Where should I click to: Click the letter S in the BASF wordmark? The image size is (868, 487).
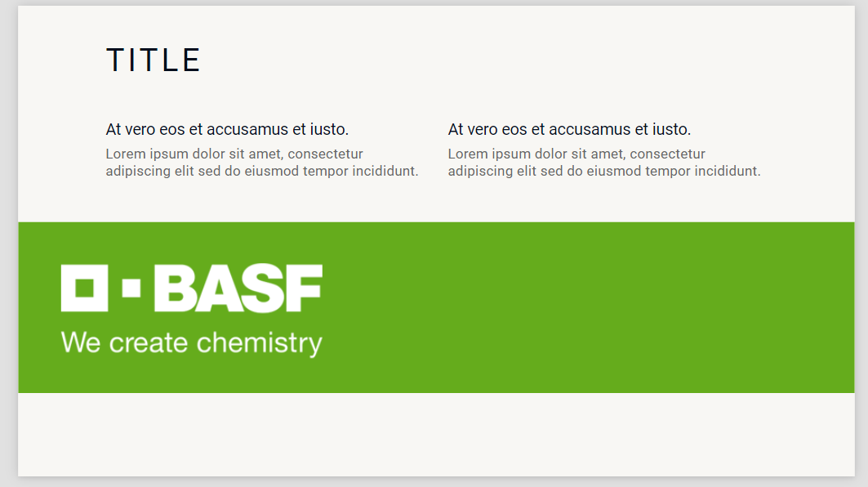[x=261, y=288]
